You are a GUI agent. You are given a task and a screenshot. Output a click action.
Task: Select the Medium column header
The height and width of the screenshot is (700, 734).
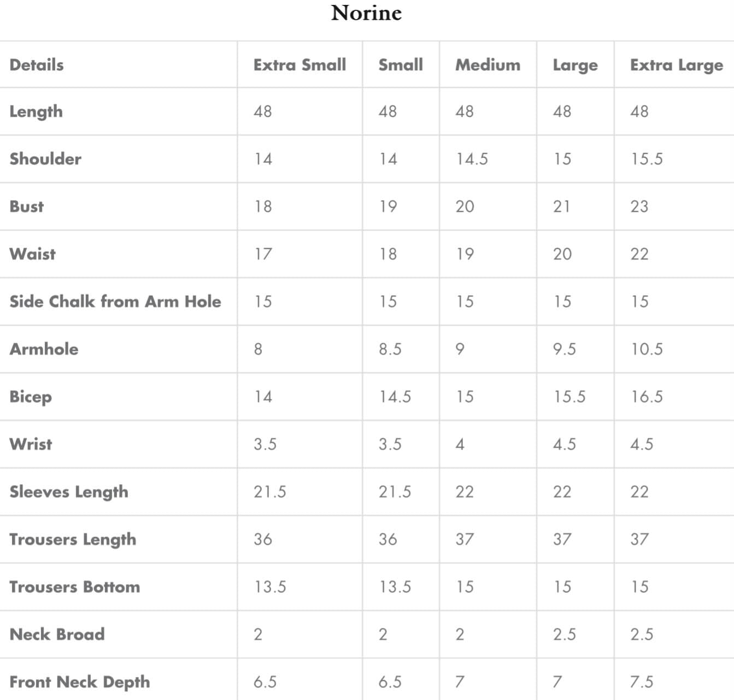pyautogui.click(x=488, y=65)
